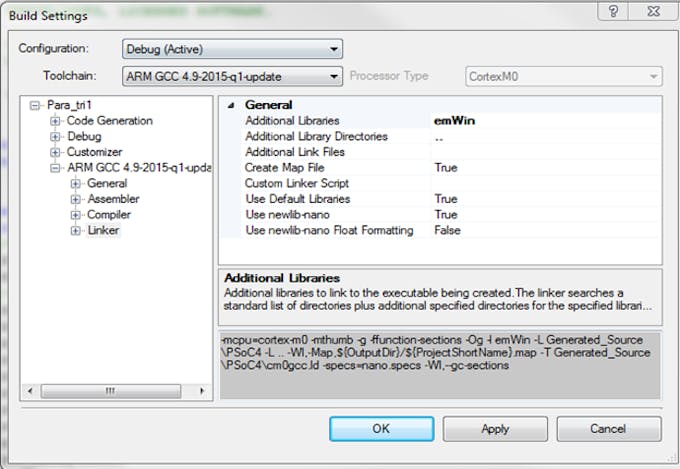Open the Toolchain dropdown

click(x=232, y=76)
